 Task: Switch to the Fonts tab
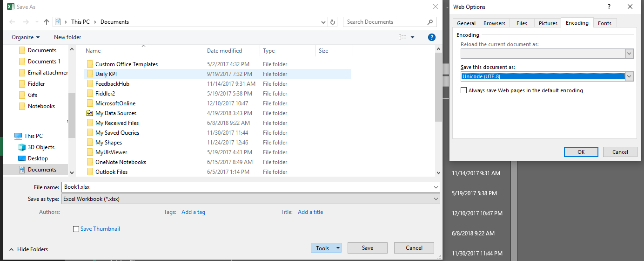(x=605, y=23)
